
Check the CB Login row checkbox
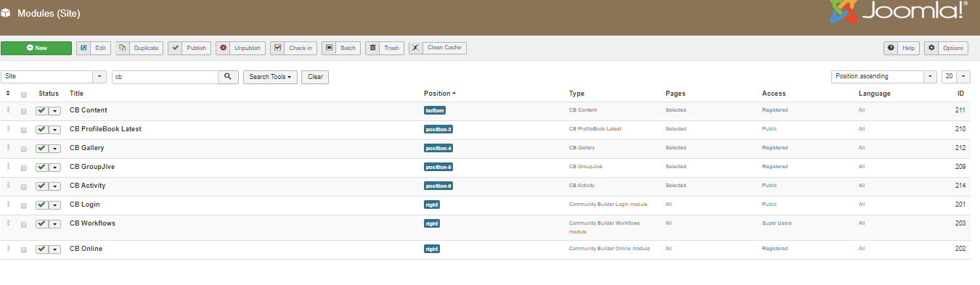click(x=24, y=205)
